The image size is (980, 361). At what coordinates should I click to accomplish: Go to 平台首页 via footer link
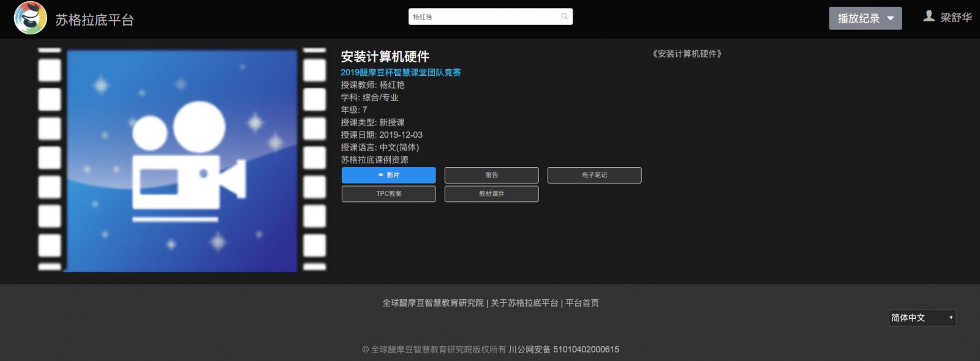[582, 303]
